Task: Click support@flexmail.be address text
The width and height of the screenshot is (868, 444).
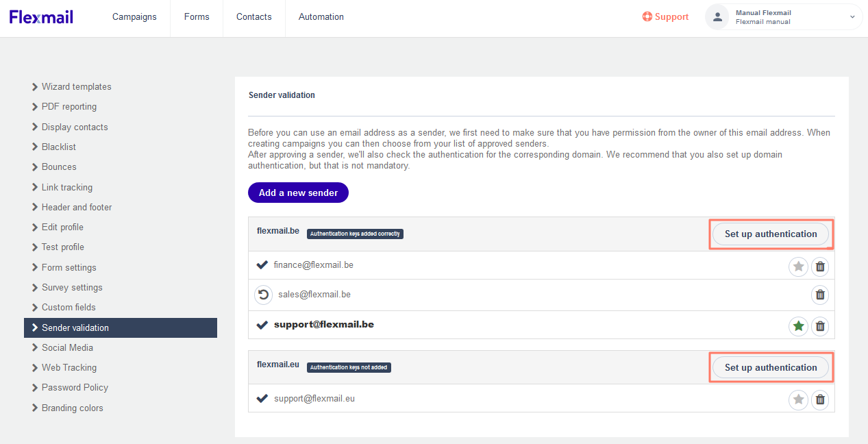Action: [324, 325]
